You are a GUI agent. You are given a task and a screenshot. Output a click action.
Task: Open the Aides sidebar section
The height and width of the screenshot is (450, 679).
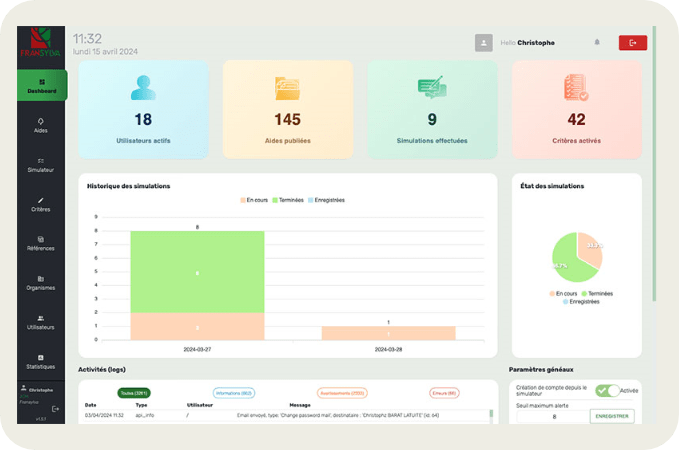pyautogui.click(x=41, y=125)
